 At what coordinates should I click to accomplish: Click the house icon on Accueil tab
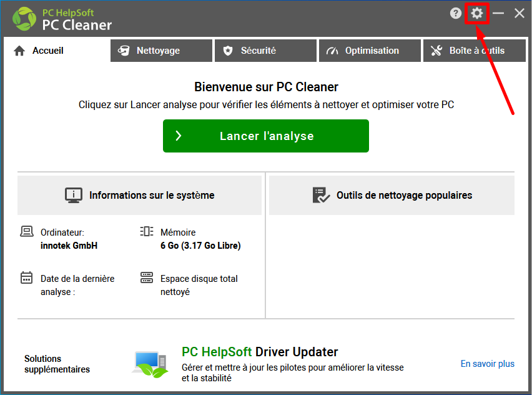pyautogui.click(x=19, y=51)
